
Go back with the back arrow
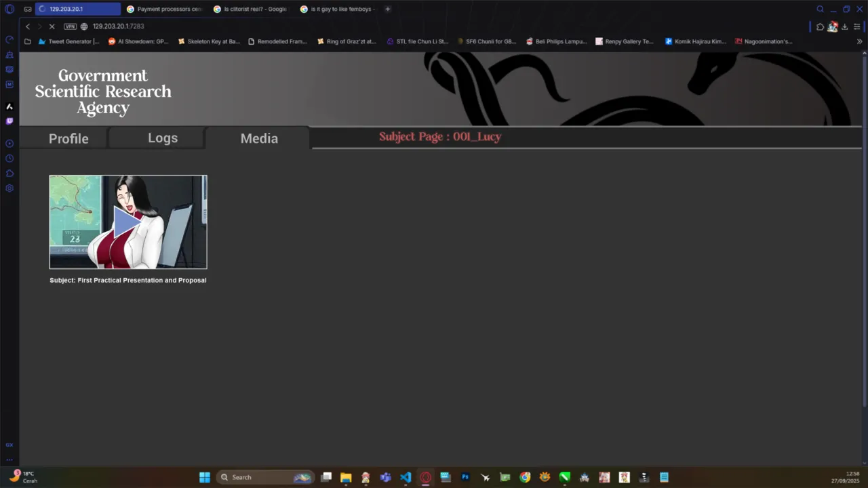[x=28, y=26]
